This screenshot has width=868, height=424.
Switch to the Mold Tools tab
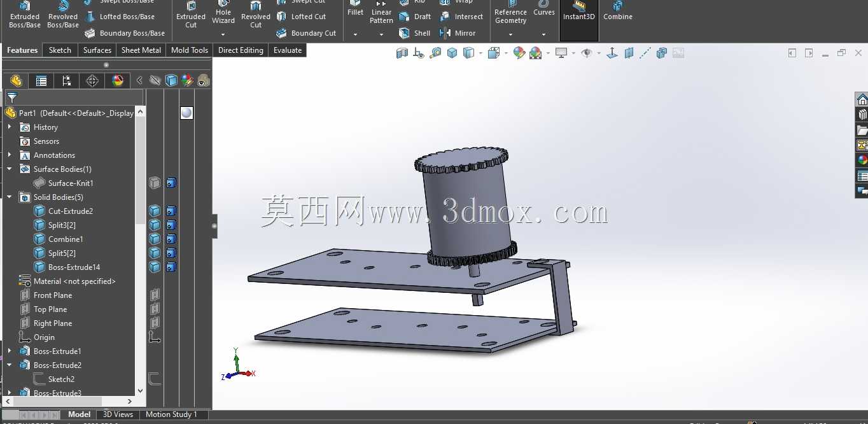coord(190,50)
